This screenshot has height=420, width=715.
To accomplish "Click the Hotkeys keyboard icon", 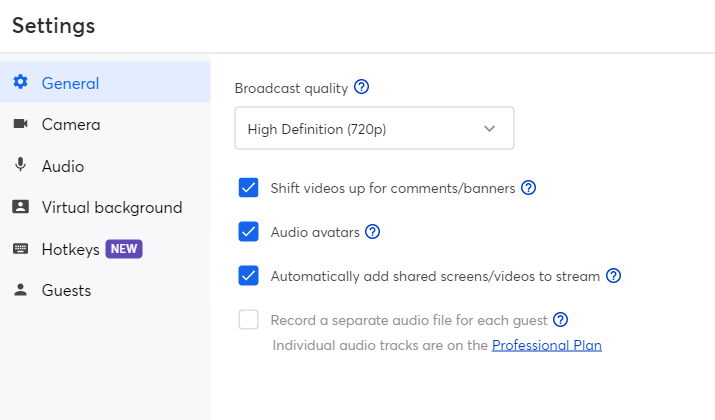I will 21,249.
